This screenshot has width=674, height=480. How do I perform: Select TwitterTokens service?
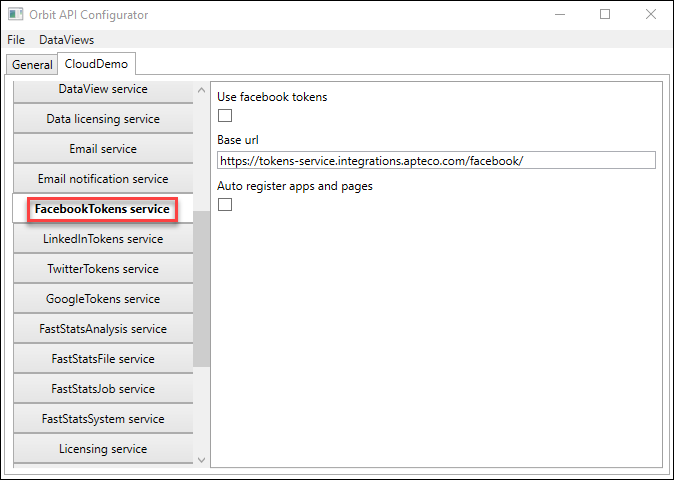coord(103,269)
